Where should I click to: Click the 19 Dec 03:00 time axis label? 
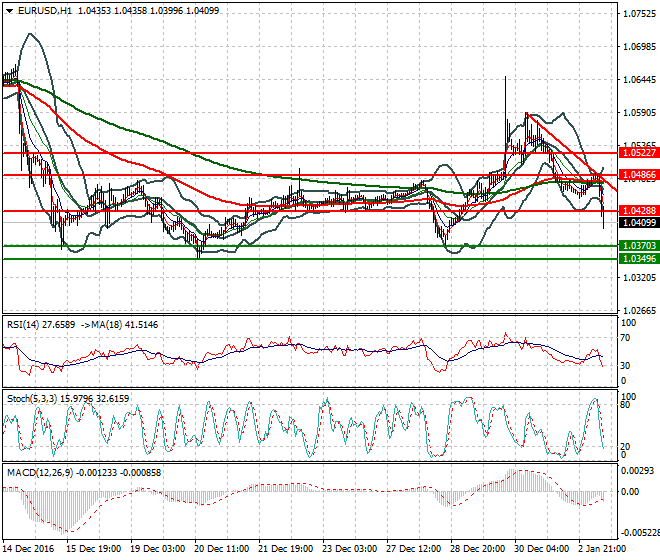click(158, 549)
